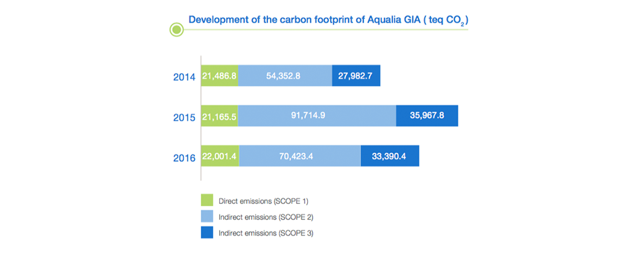The width and height of the screenshot is (644, 259).
Task: Click the 2016 light blue segment 70,423.4
Action: coord(300,156)
